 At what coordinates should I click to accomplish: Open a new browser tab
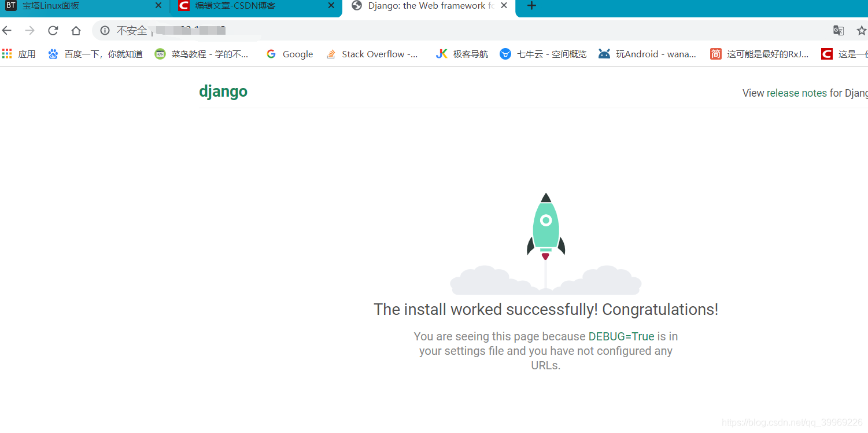coord(532,6)
